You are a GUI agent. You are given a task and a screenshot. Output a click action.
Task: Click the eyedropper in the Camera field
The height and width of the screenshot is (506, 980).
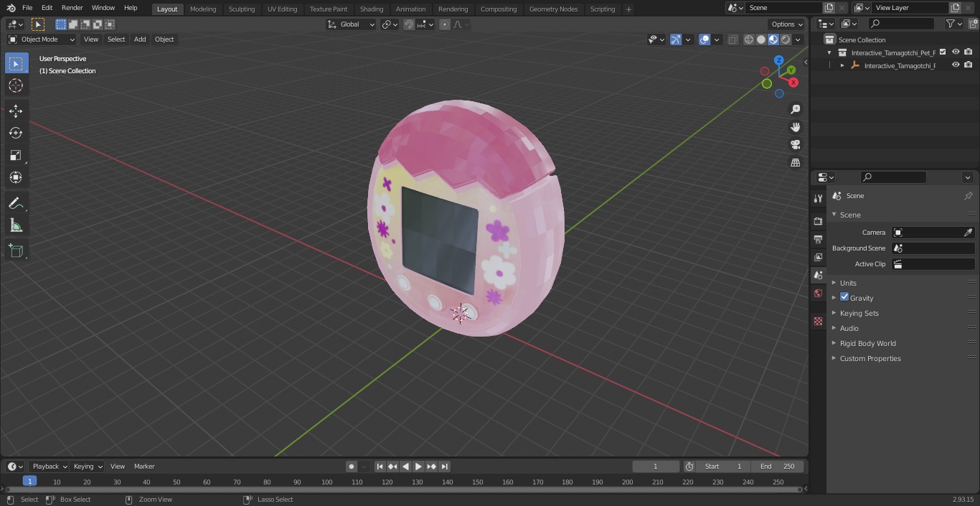coord(968,233)
